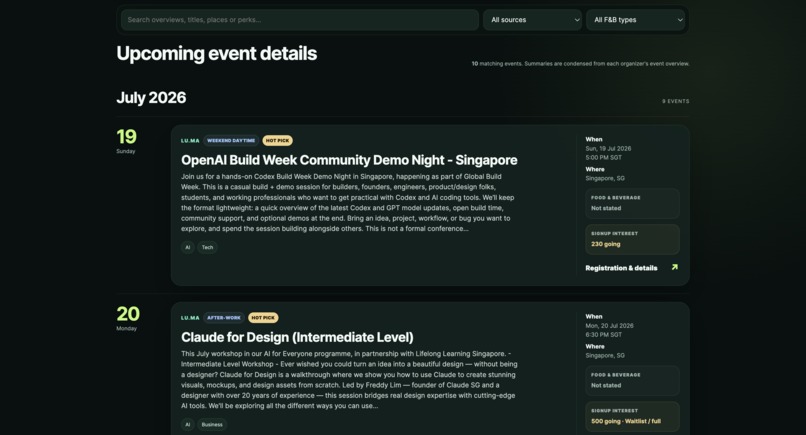The height and width of the screenshot is (435, 806).
Task: Click '5:00 PM SGT' time text
Action: (603, 158)
